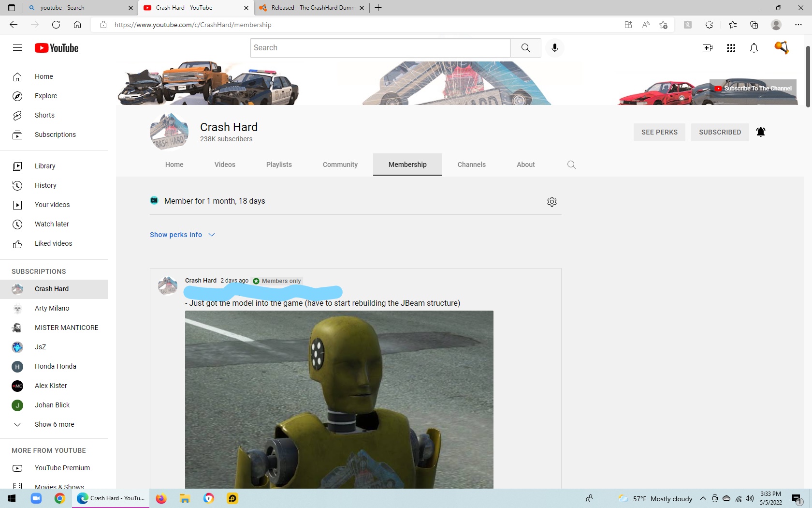Open YouTube Premium in the sidebar
Viewport: 812px width, 508px height.
54,468
